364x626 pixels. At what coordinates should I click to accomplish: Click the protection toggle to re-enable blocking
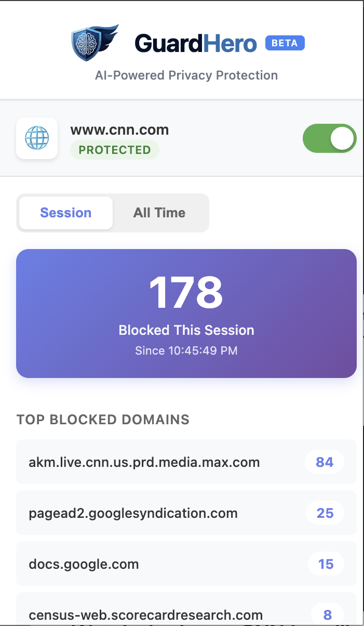pos(330,138)
